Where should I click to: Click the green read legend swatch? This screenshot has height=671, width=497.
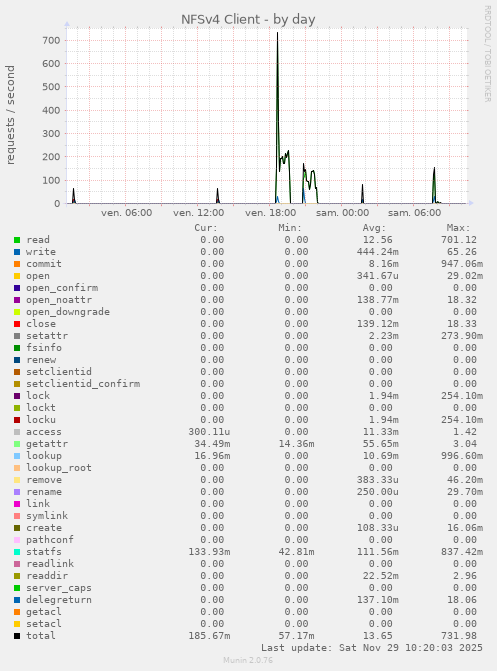[x=17, y=240]
